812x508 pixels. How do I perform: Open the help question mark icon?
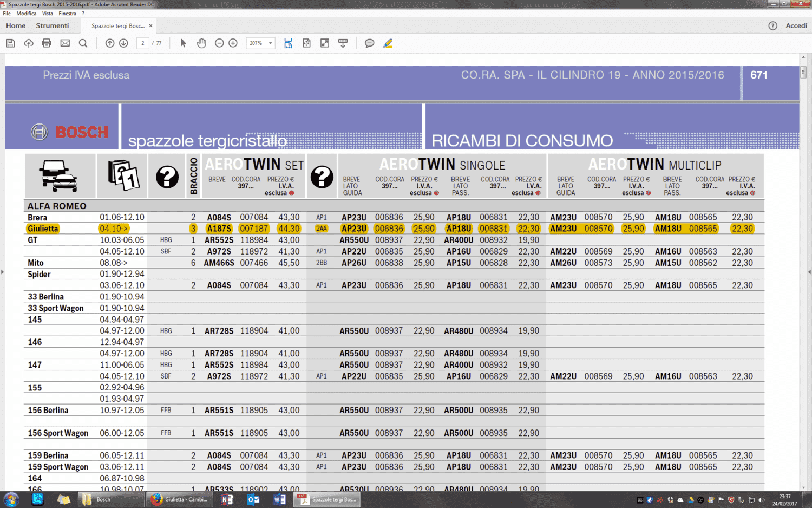(773, 26)
